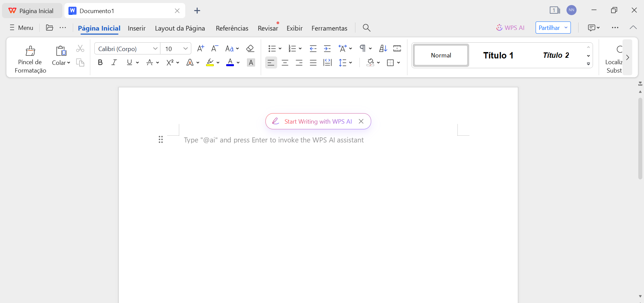Open the search magnifier icon
Screen dimensions: 644x303
(x=366, y=28)
